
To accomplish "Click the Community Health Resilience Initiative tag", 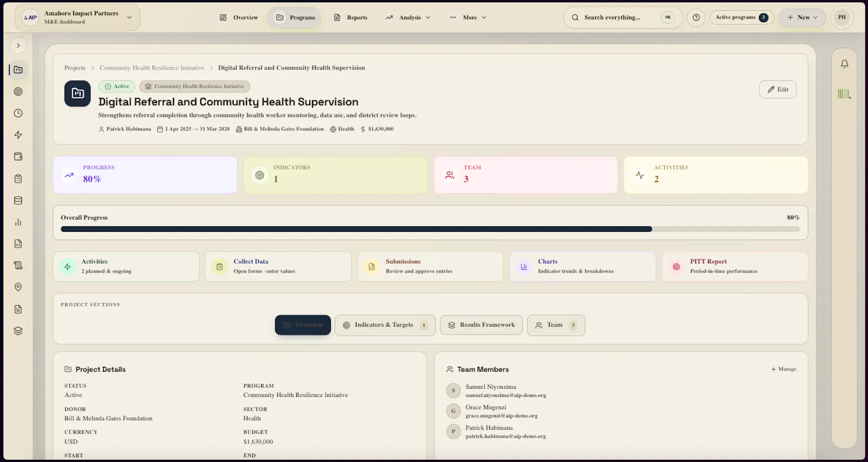I will [195, 86].
